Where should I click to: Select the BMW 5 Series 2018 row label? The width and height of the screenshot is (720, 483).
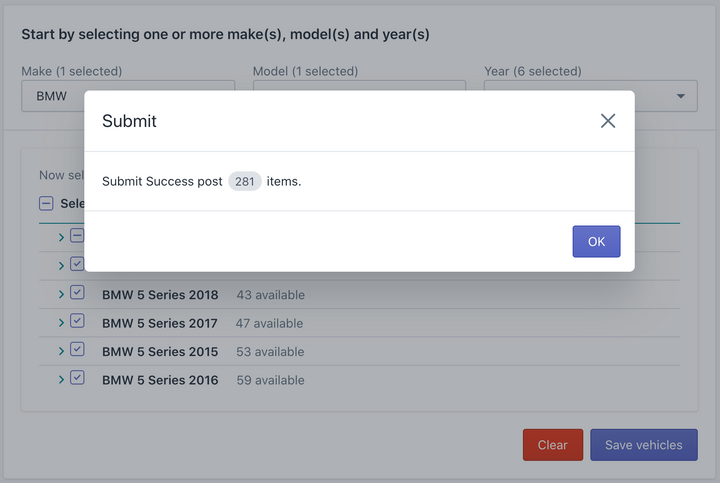(160, 295)
